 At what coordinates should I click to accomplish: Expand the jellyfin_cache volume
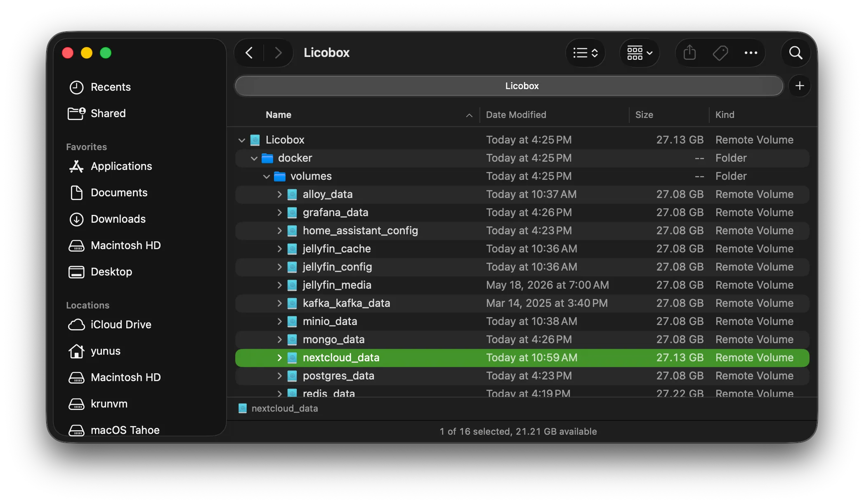(x=279, y=249)
